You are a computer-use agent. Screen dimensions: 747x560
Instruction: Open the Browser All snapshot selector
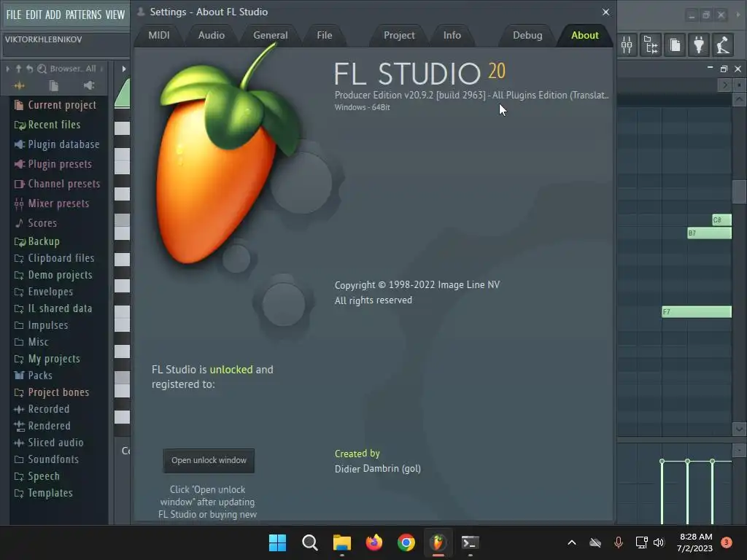[73, 69]
